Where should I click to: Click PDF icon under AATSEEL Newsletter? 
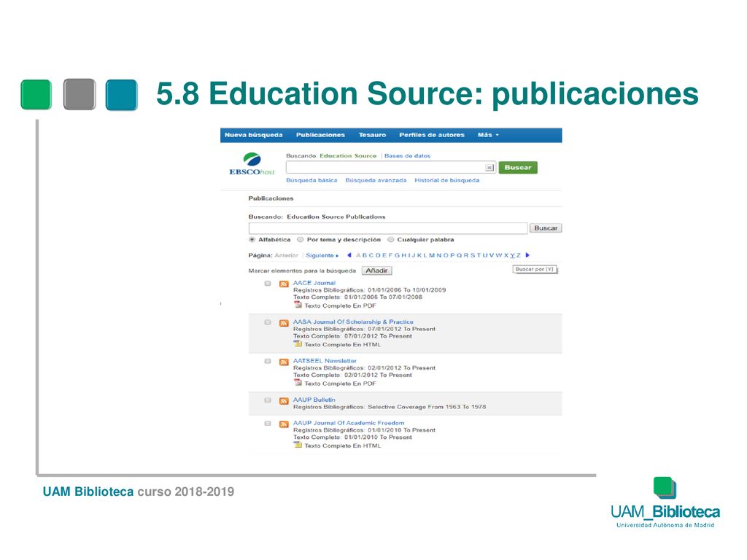(298, 382)
